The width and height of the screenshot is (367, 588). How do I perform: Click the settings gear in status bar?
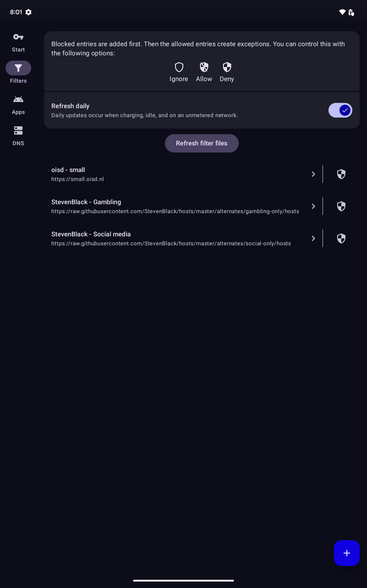pyautogui.click(x=28, y=12)
